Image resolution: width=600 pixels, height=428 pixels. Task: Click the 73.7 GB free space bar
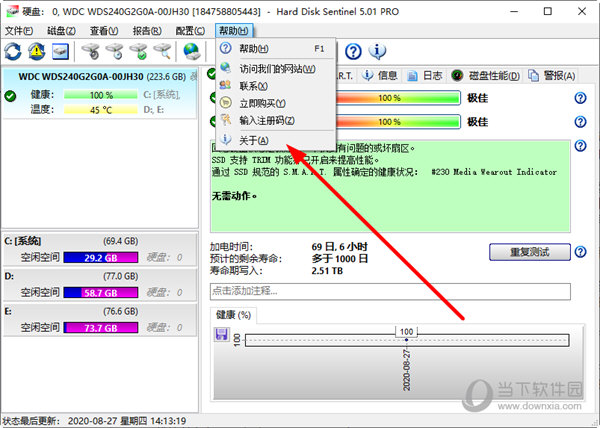tap(101, 328)
